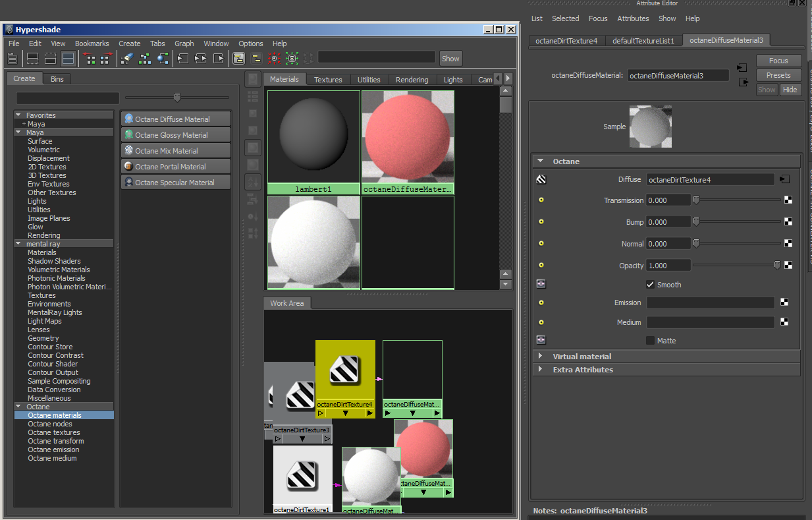Click the Show button in Hypershade toolbar

click(450, 59)
